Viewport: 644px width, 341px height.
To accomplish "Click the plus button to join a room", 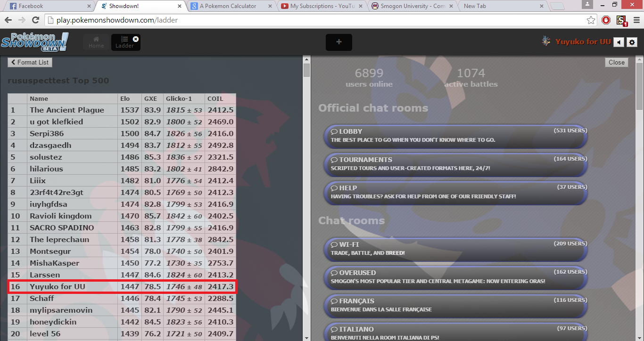I will pyautogui.click(x=339, y=42).
